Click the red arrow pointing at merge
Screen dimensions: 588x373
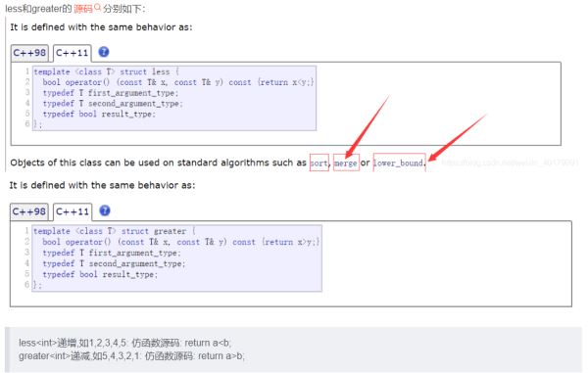367,126
